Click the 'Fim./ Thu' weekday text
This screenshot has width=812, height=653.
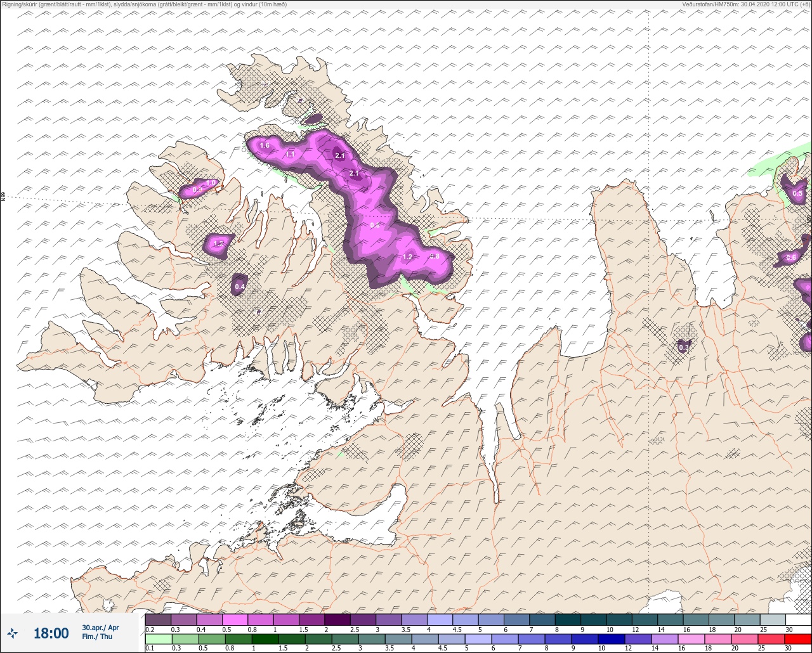coord(97,637)
